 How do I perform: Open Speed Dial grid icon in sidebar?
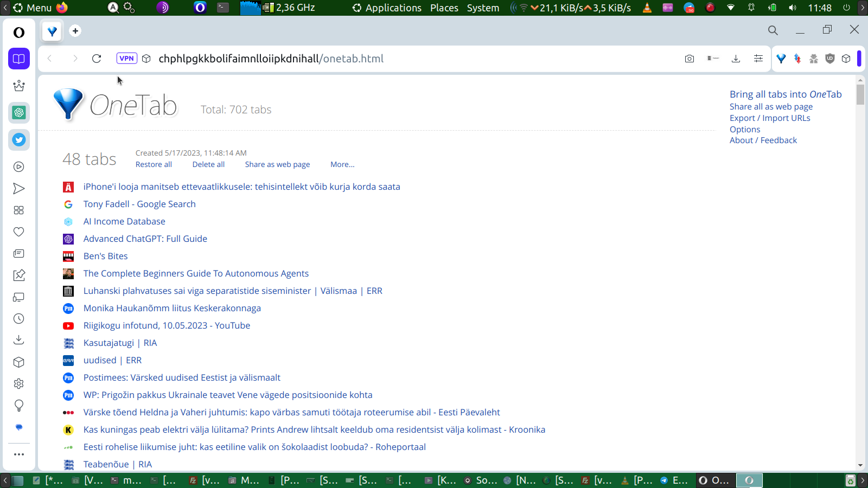[x=19, y=210]
